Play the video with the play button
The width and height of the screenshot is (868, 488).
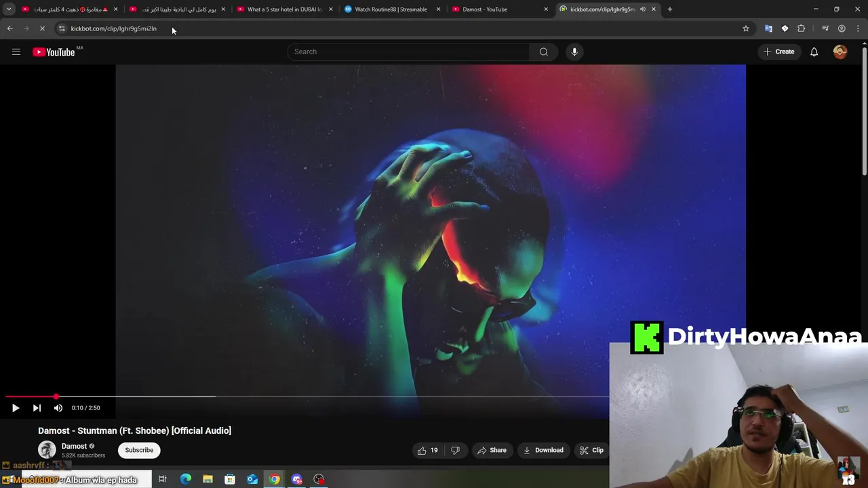point(16,408)
